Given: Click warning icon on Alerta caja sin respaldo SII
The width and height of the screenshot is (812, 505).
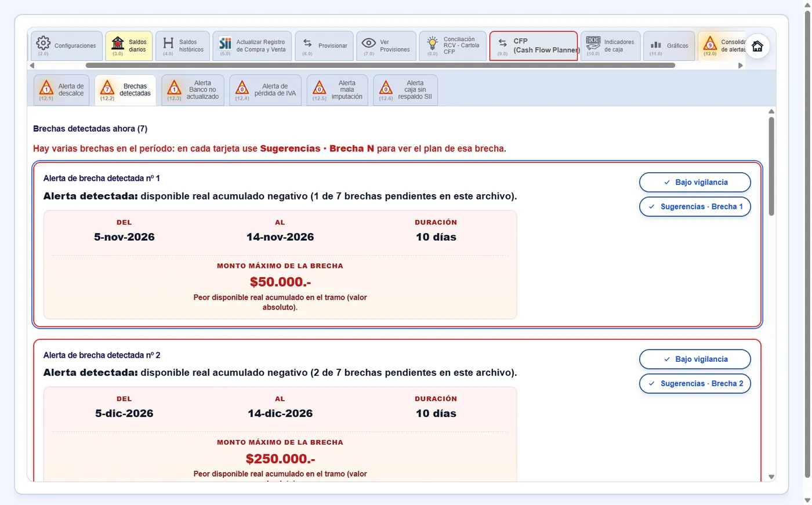Looking at the screenshot, I should tap(386, 88).
